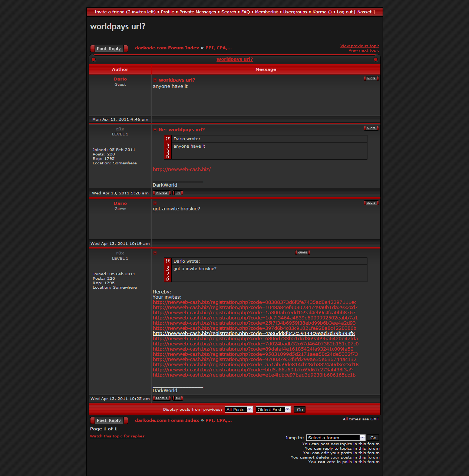Open the bottom darkode.com Forum Index link
This screenshot has width=469, height=476.
click(x=167, y=420)
